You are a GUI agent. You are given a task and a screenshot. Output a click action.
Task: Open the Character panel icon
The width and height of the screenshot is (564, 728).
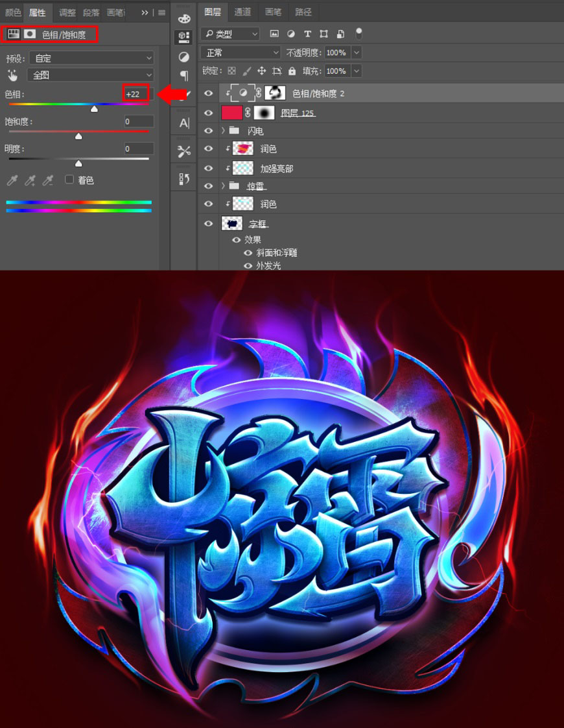click(x=184, y=123)
